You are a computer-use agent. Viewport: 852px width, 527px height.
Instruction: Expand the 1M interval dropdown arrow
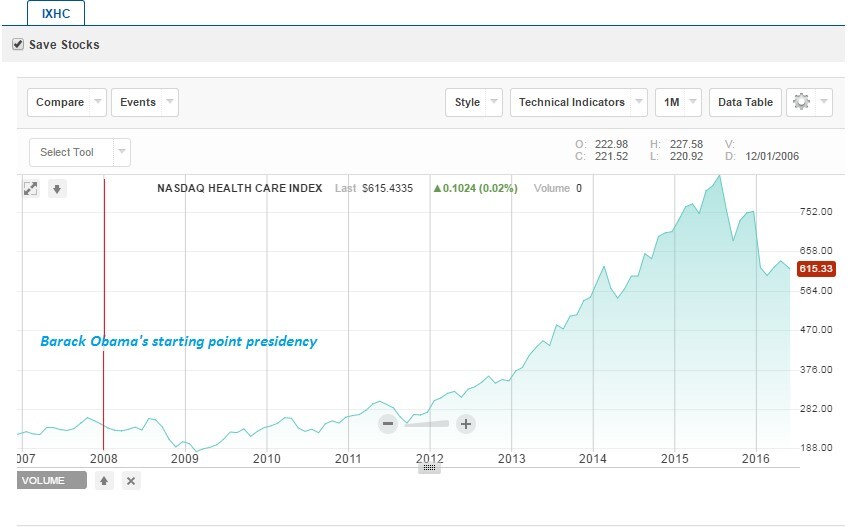[693, 102]
